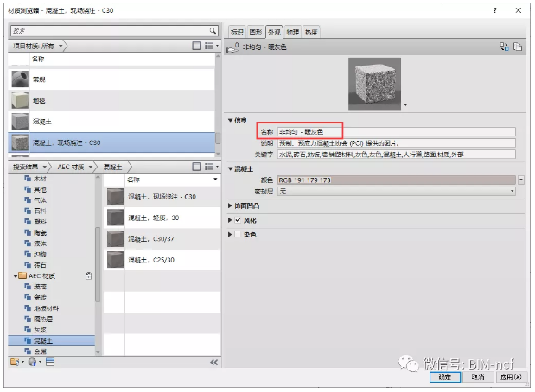Select the 砖石 category icon in tree
The image size is (535, 392).
coord(28,265)
